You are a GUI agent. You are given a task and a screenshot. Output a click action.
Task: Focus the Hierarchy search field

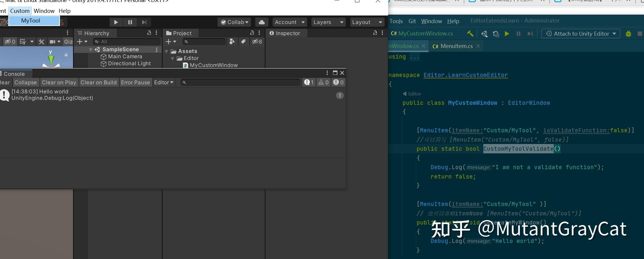(x=127, y=42)
